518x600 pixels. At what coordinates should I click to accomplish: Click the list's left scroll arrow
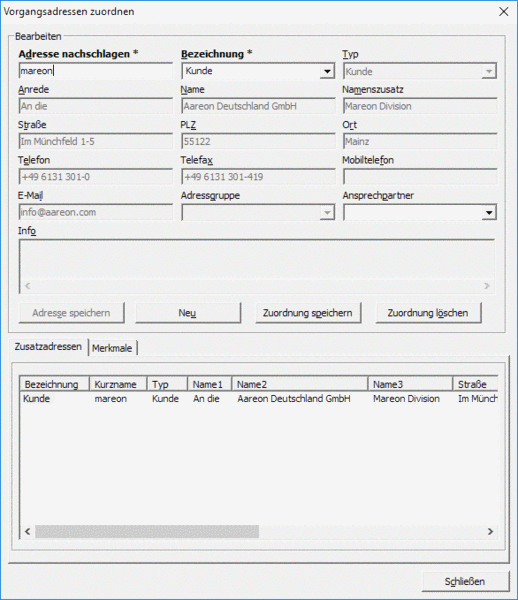[28, 532]
